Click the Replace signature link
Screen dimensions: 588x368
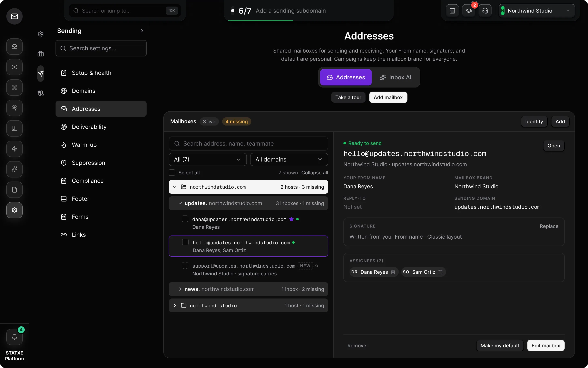[549, 226]
